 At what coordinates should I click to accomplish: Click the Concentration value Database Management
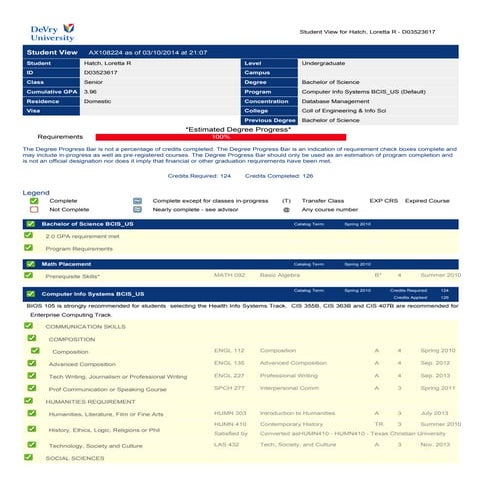335,101
